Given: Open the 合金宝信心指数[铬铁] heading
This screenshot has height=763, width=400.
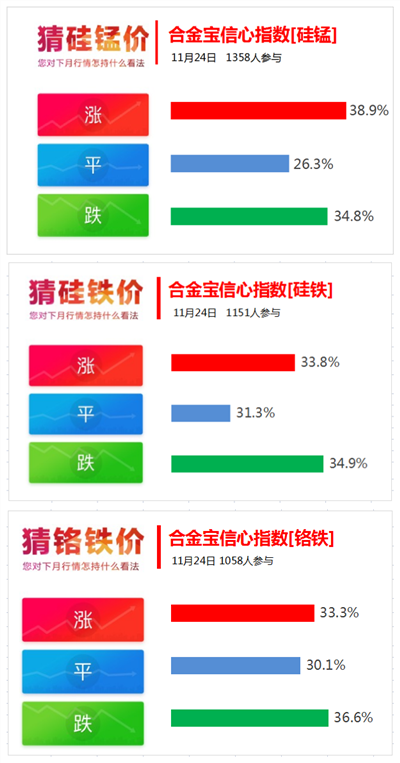Looking at the screenshot, I should (x=251, y=539).
